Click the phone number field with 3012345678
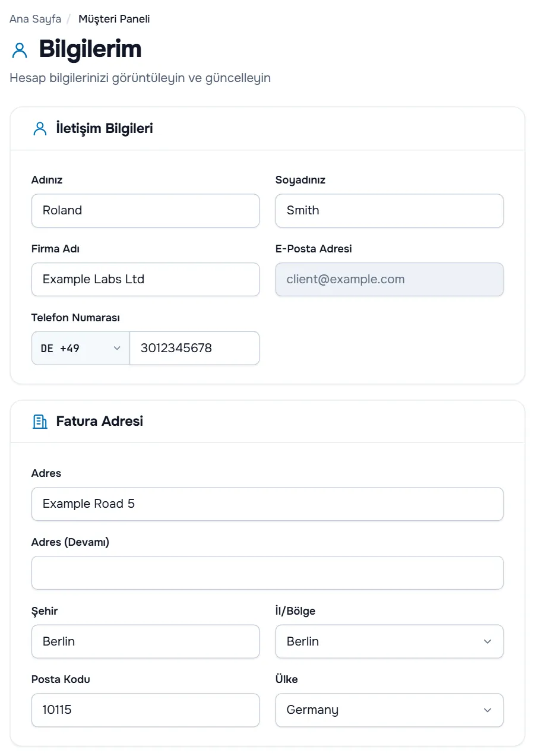This screenshot has height=756, width=535. (195, 348)
